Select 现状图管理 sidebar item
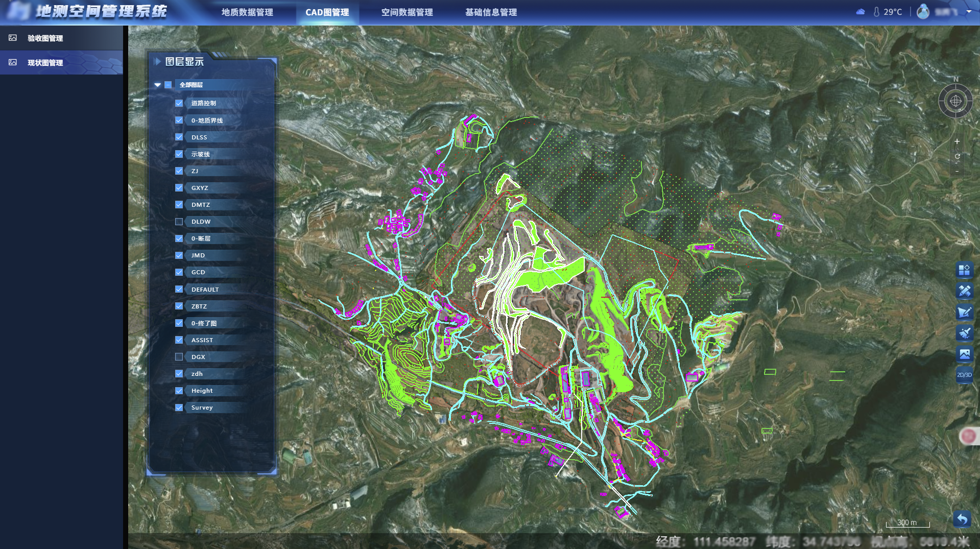 pos(45,63)
